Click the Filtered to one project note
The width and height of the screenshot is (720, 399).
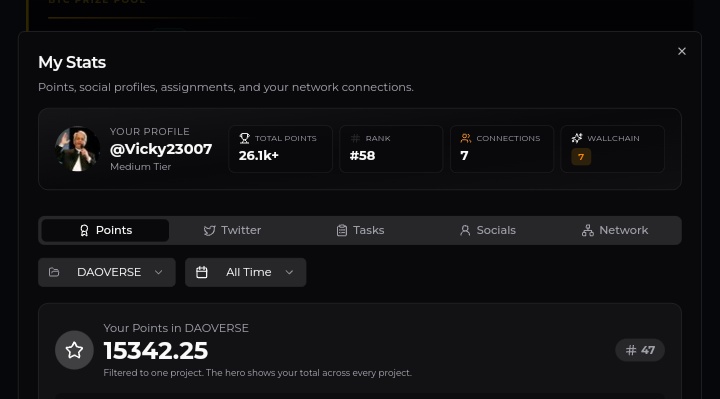click(258, 373)
